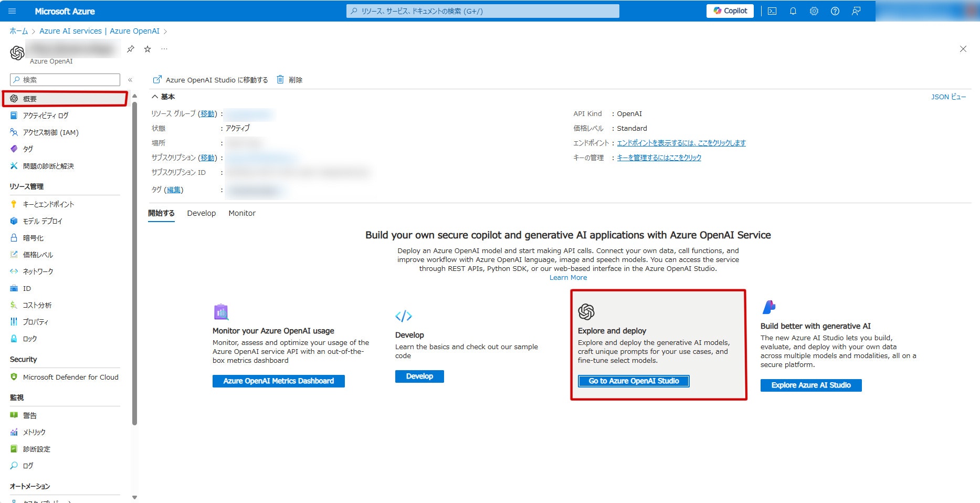Screen dimensions: 980x503
Task: Add resource to favorites with the star
Action: 147,49
